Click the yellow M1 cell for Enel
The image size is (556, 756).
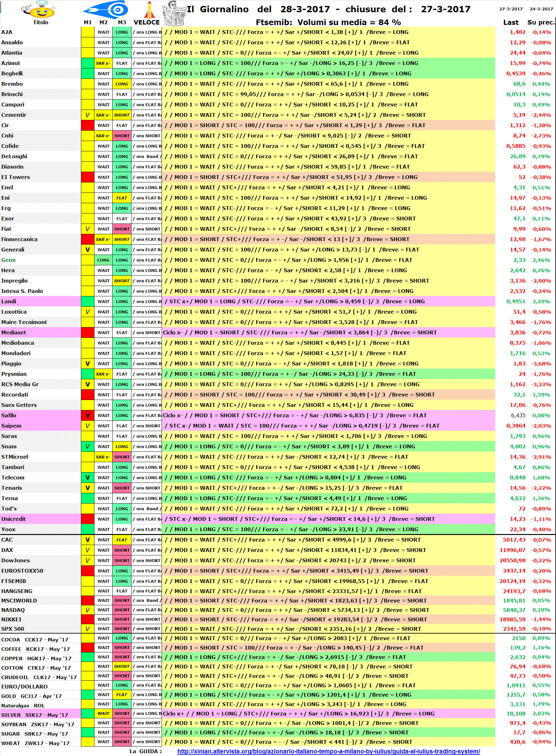coord(88,187)
